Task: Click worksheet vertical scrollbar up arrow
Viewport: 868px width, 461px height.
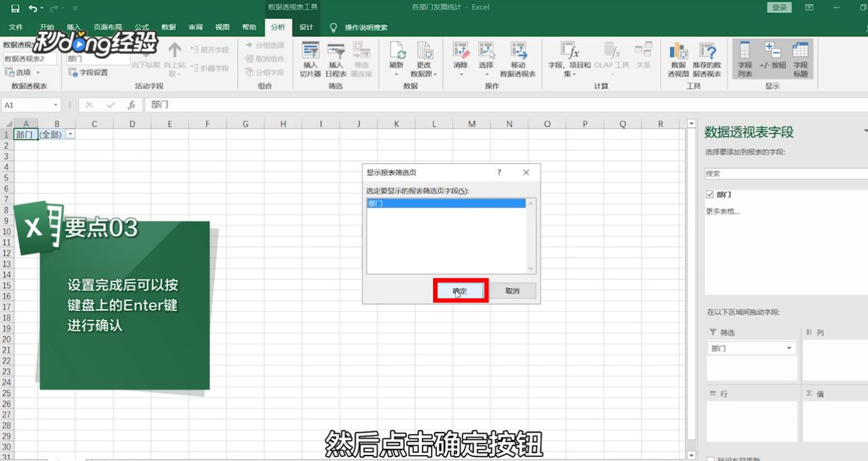Action: coord(691,124)
